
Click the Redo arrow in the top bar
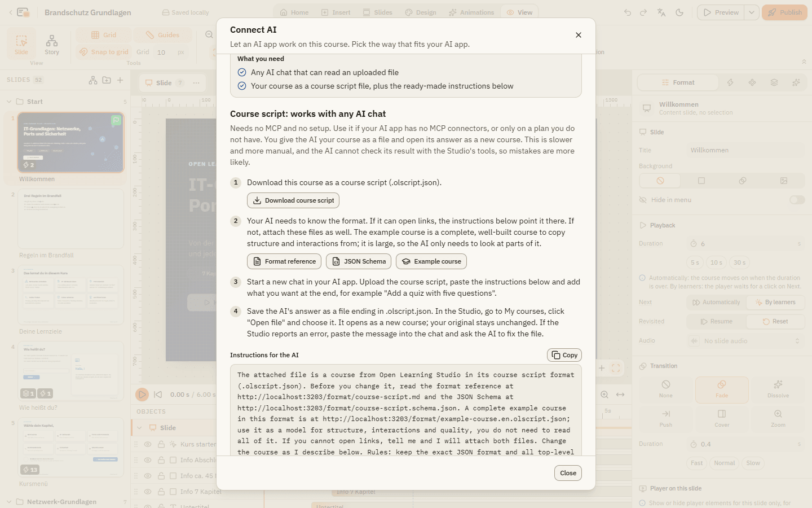point(643,12)
